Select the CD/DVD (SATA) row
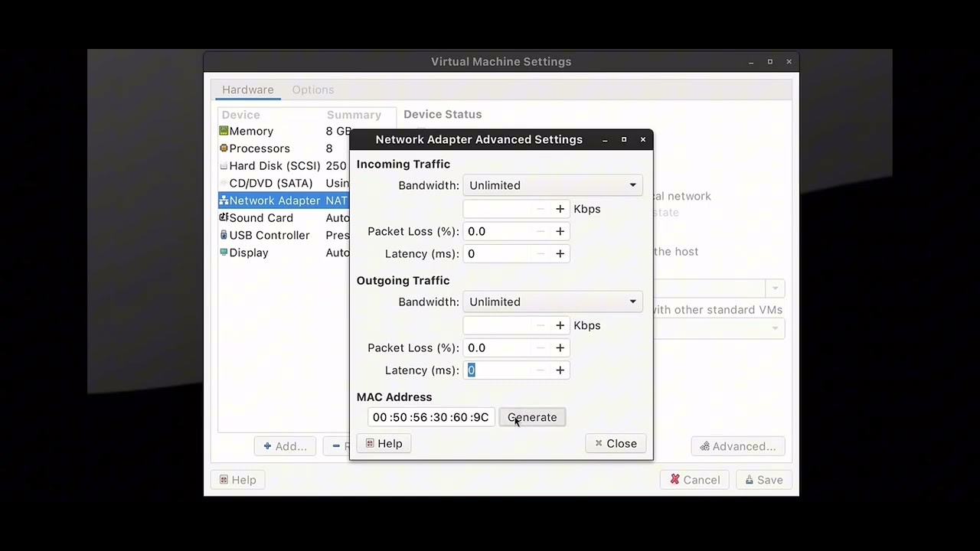This screenshot has height=551, width=980. [x=283, y=183]
